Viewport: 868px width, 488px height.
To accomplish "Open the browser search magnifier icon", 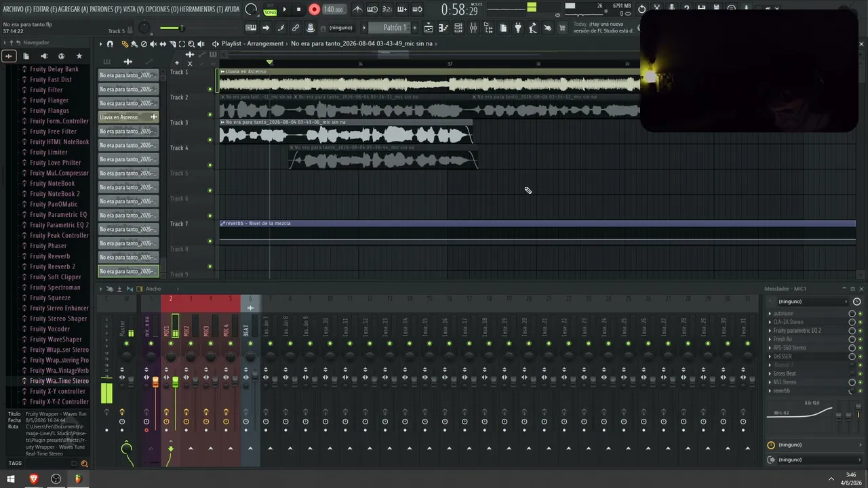I will pyautogui.click(x=85, y=464).
